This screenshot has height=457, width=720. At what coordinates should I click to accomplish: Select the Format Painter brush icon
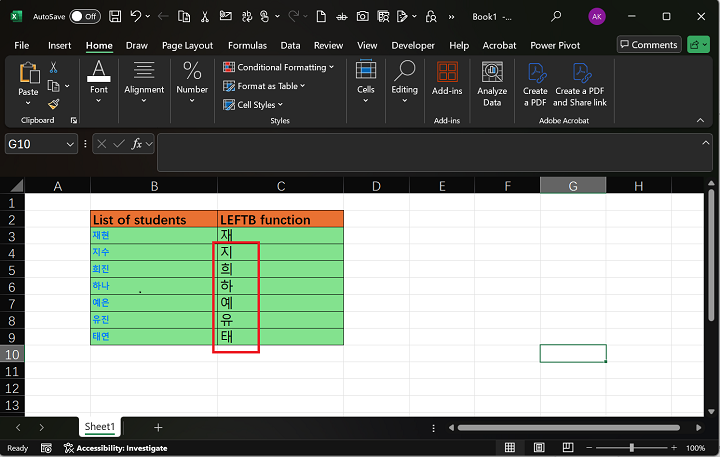tap(54, 103)
